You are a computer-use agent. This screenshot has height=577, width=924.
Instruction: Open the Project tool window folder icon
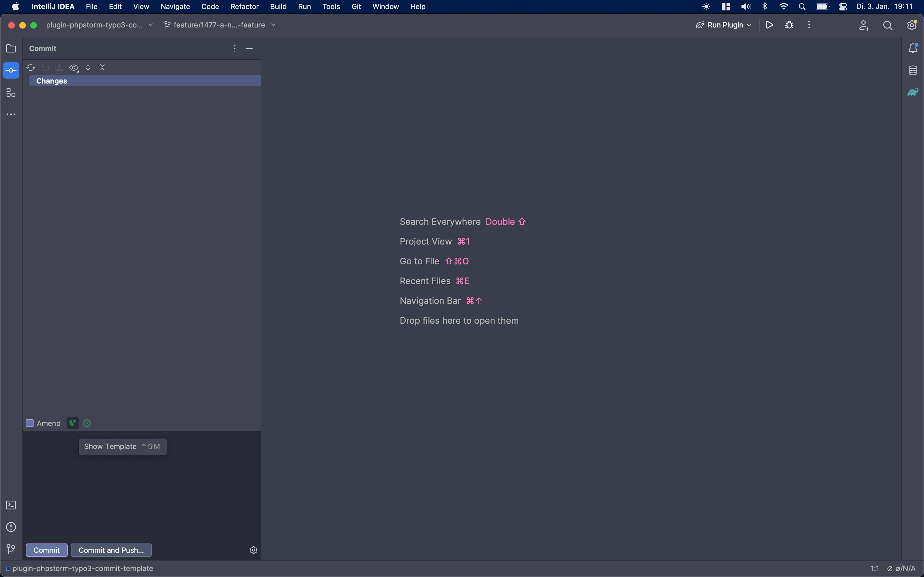click(11, 48)
